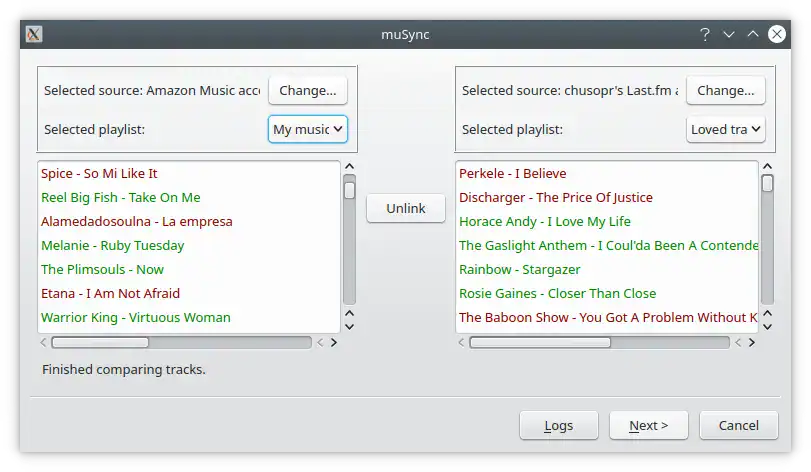
Task: Click the Finished comparing tracks status
Action: click(x=124, y=370)
